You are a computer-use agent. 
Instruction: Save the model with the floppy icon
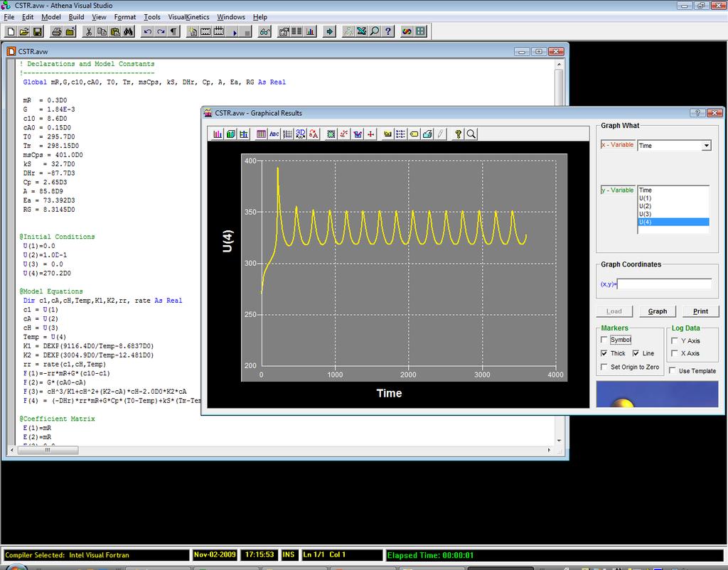[38, 31]
